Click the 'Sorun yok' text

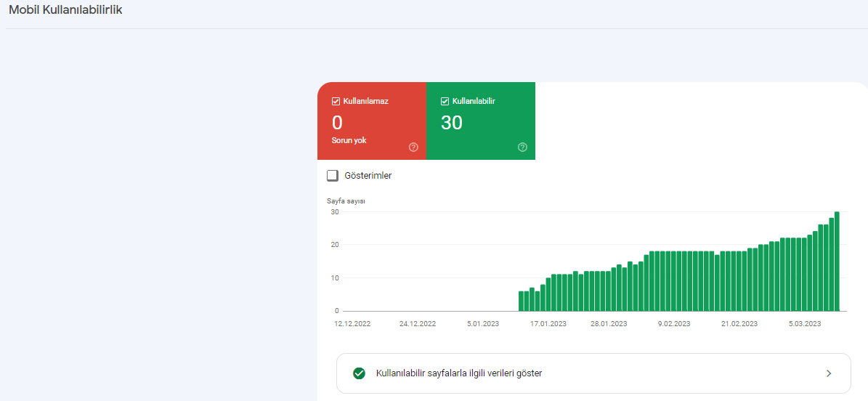[349, 141]
